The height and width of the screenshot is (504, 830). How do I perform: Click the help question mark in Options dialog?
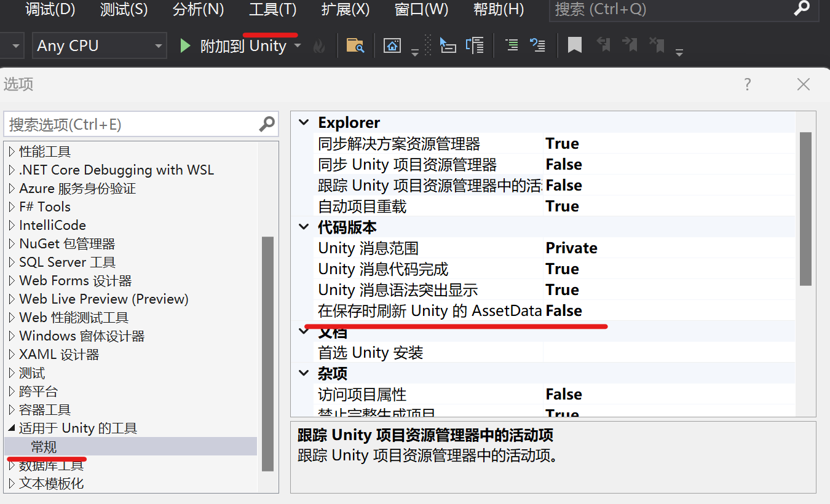tap(747, 84)
